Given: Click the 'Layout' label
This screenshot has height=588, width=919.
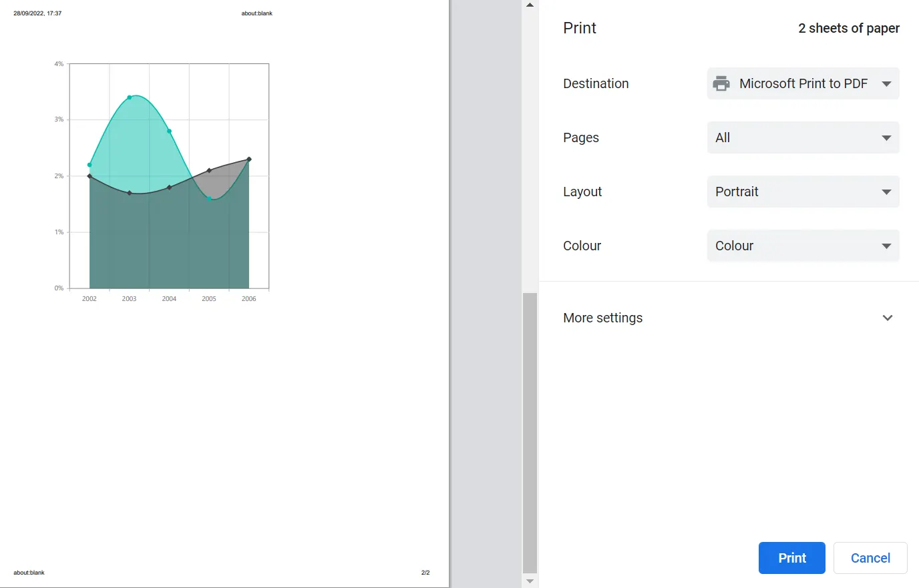Looking at the screenshot, I should click(x=582, y=192).
